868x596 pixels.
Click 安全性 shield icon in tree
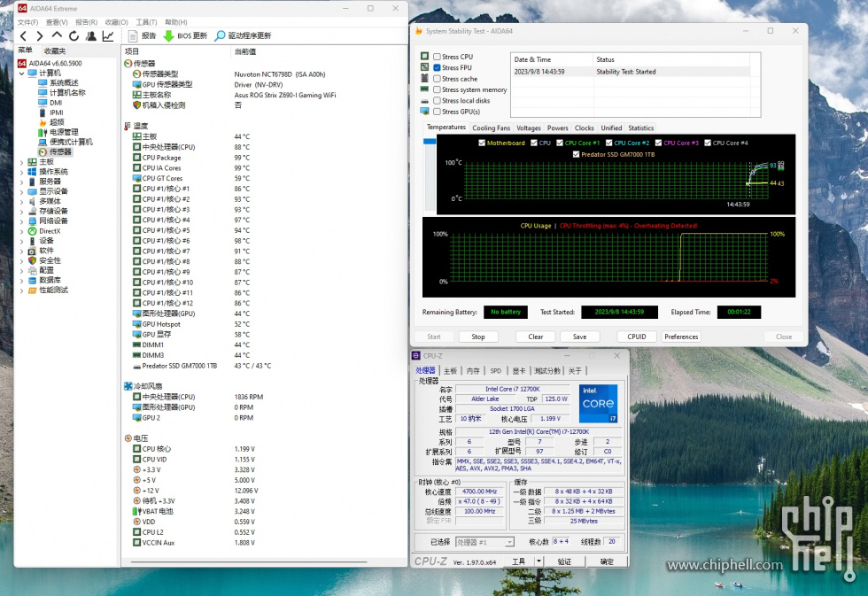click(x=32, y=260)
